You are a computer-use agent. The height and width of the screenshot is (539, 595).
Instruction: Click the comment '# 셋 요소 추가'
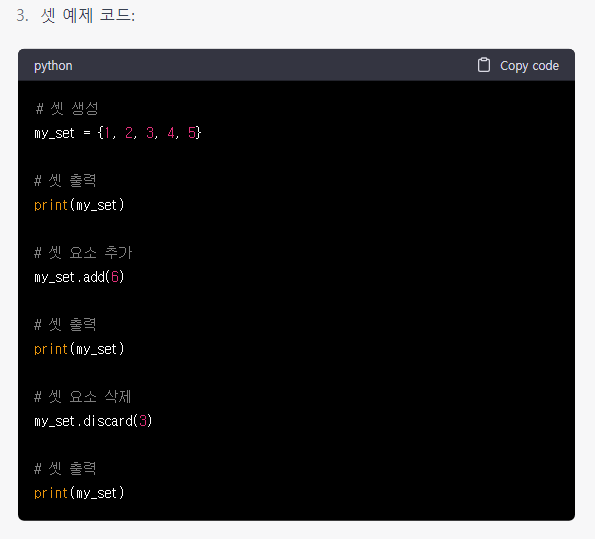83,252
